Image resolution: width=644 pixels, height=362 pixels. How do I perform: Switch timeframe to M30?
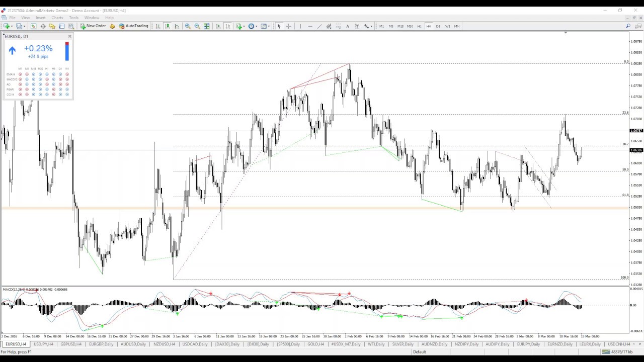click(410, 26)
